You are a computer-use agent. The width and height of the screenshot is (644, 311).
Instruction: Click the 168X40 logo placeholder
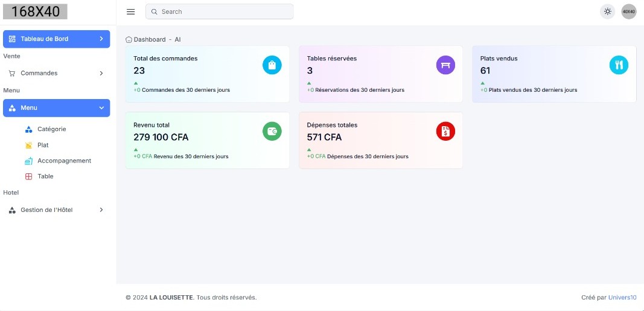point(36,11)
